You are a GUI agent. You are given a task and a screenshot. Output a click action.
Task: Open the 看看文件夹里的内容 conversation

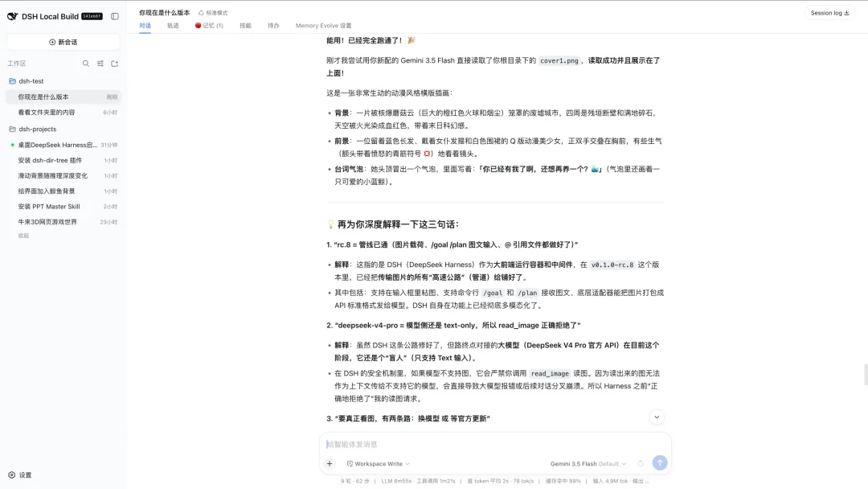pyautogui.click(x=63, y=113)
